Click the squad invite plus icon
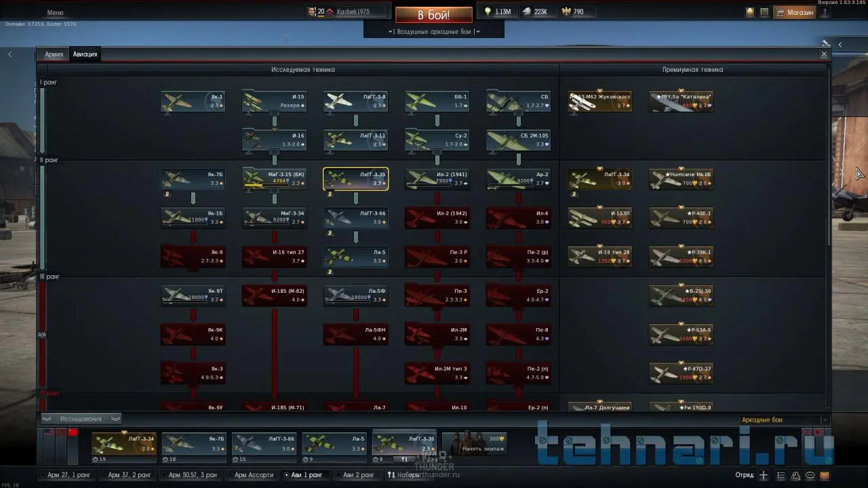Image resolution: width=868 pixels, height=488 pixels. point(764,475)
